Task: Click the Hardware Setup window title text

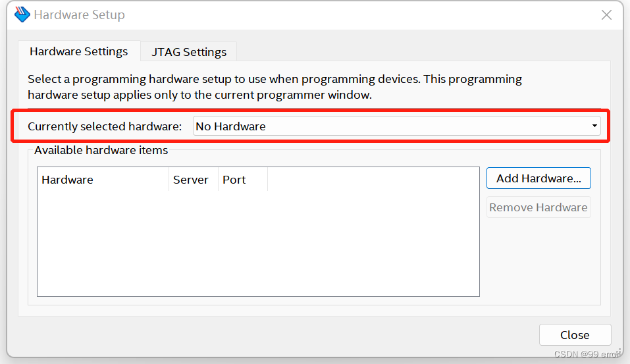Action: point(79,15)
